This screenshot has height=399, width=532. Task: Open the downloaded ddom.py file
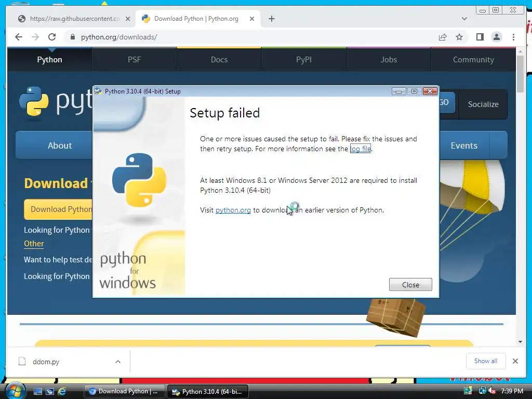pos(46,362)
